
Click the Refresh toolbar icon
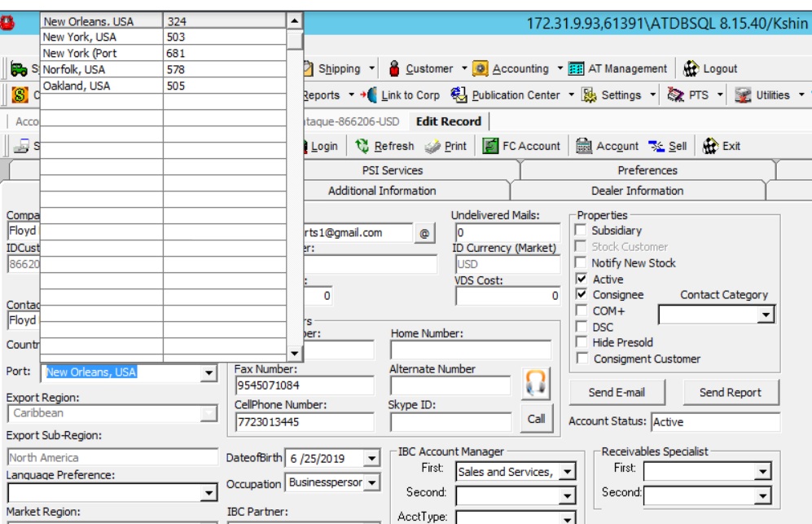tap(362, 146)
